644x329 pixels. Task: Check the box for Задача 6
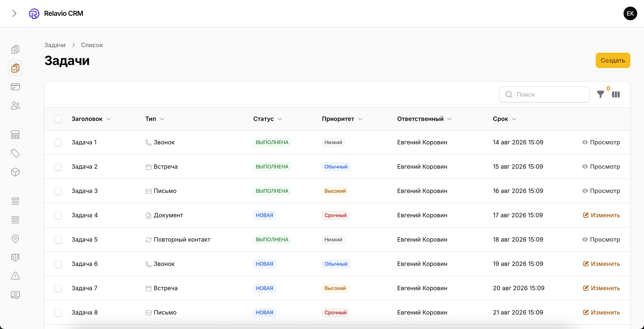point(58,264)
